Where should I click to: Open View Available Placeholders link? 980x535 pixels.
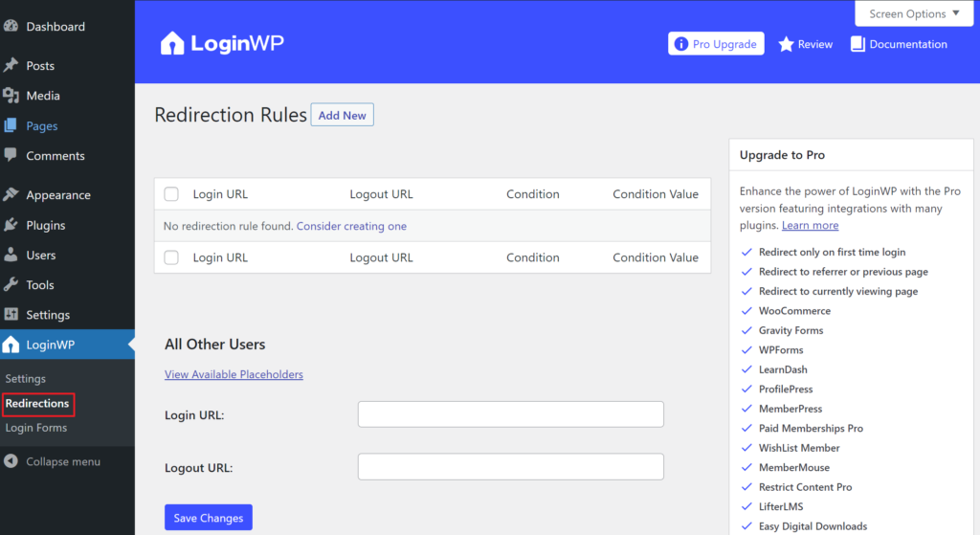point(234,374)
